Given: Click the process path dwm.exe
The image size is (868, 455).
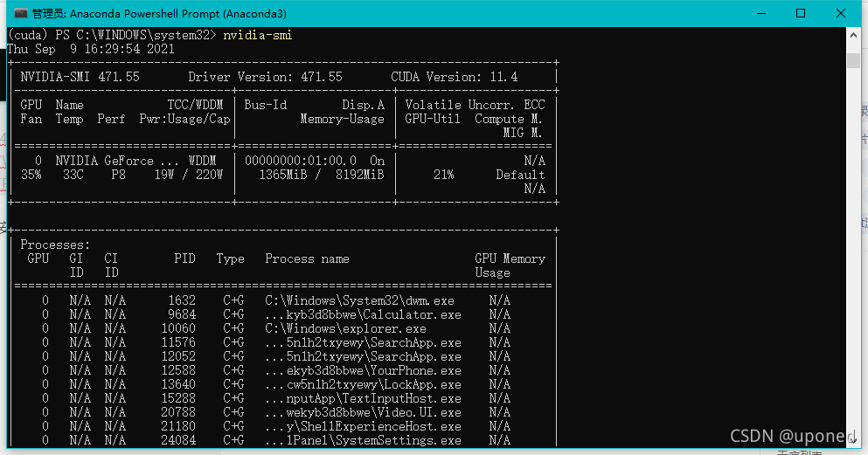Looking at the screenshot, I should (x=359, y=300).
